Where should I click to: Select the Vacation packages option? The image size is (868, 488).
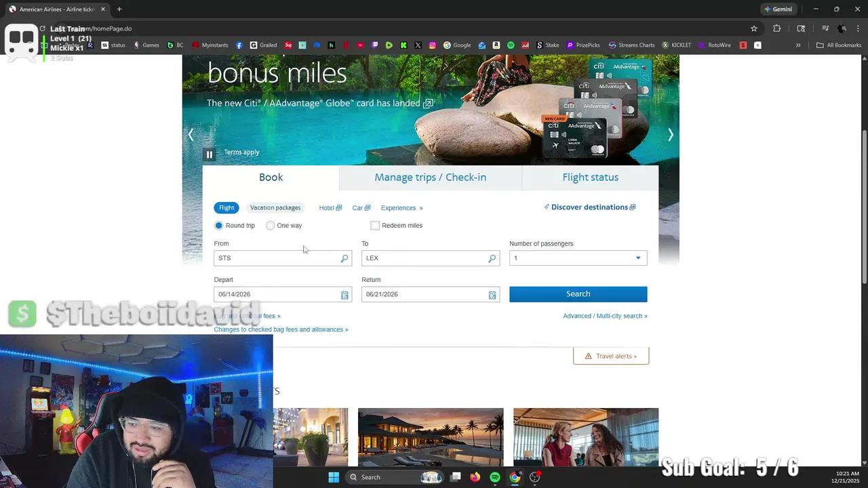(275, 207)
